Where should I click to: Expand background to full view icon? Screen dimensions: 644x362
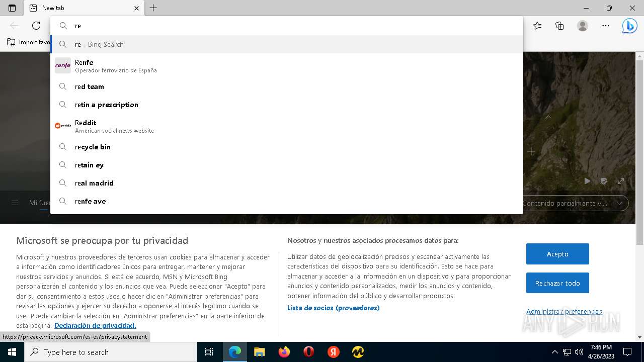tap(621, 181)
